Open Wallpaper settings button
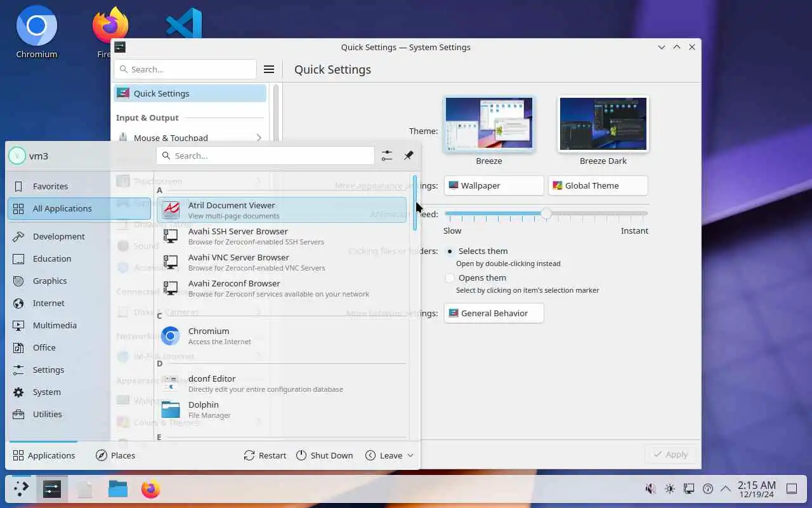This screenshot has height=508, width=812. [x=494, y=185]
